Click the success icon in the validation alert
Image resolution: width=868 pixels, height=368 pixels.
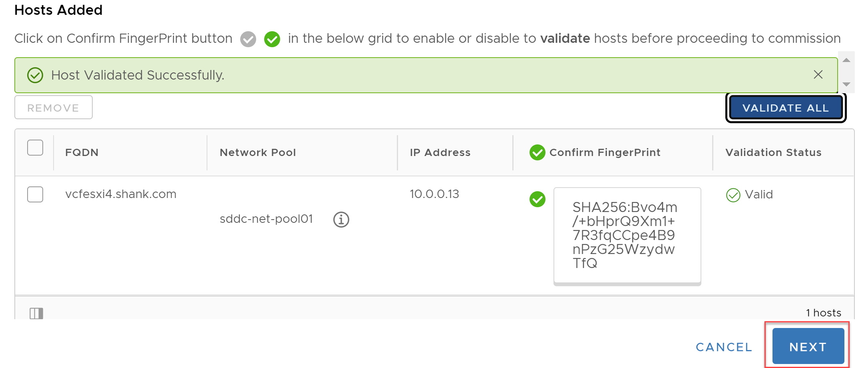coord(35,75)
